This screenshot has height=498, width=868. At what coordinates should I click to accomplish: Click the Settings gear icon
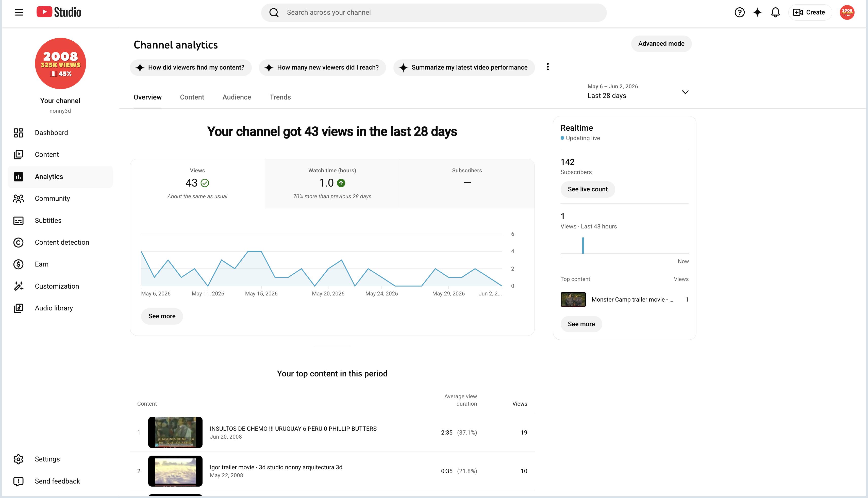[x=19, y=459]
